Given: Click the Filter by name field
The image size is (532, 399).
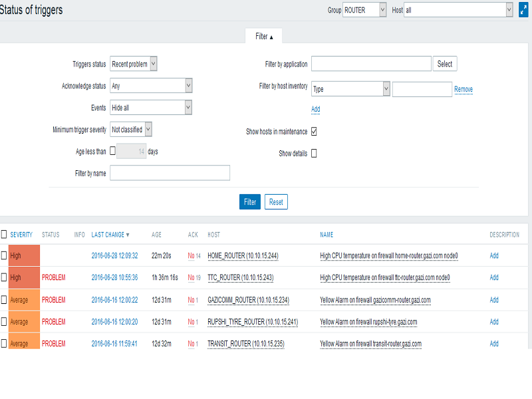Looking at the screenshot, I should click(x=170, y=173).
